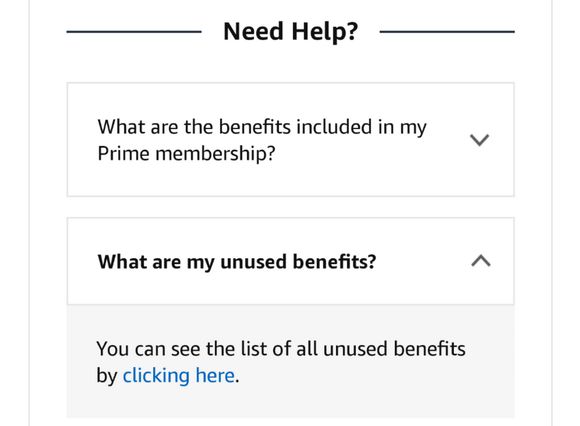The height and width of the screenshot is (426, 580).
Task: Click the gray answer panel with unused benefits list text
Action: pyautogui.click(x=290, y=361)
